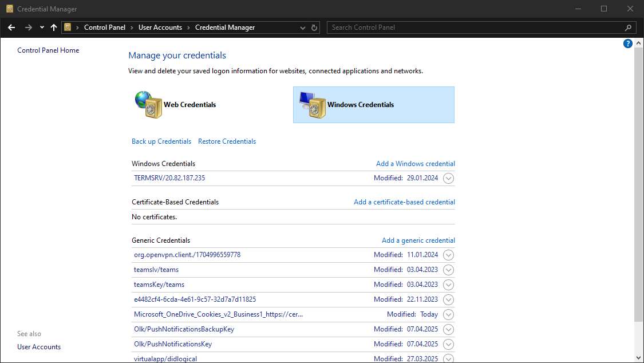Open the blue help question mark icon
The image size is (644, 363).
(627, 44)
